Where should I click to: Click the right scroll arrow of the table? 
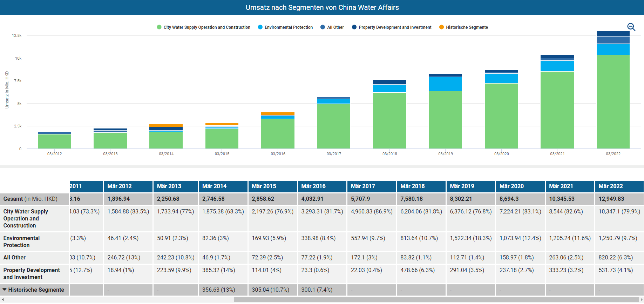click(x=641, y=299)
